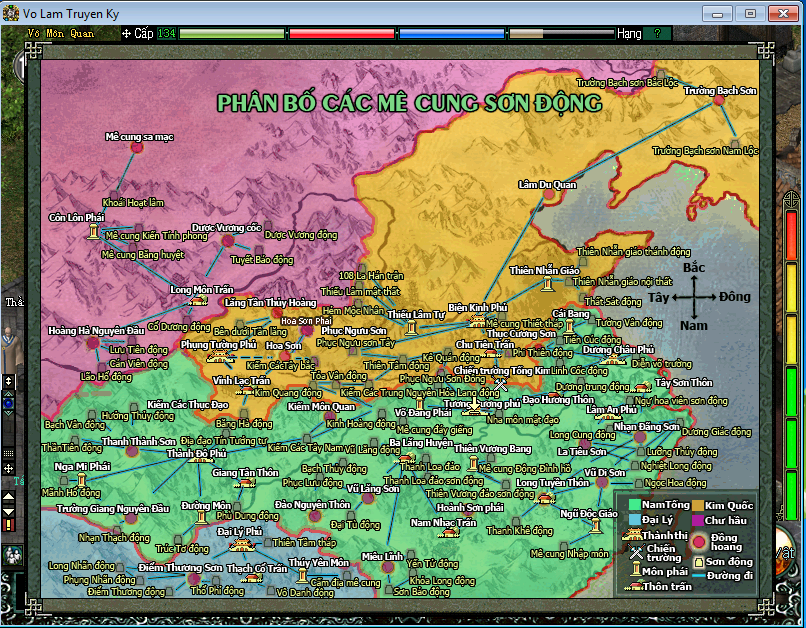806x628 pixels.
Task: Click the Khoái Hoạt lâm label
Action: click(133, 202)
